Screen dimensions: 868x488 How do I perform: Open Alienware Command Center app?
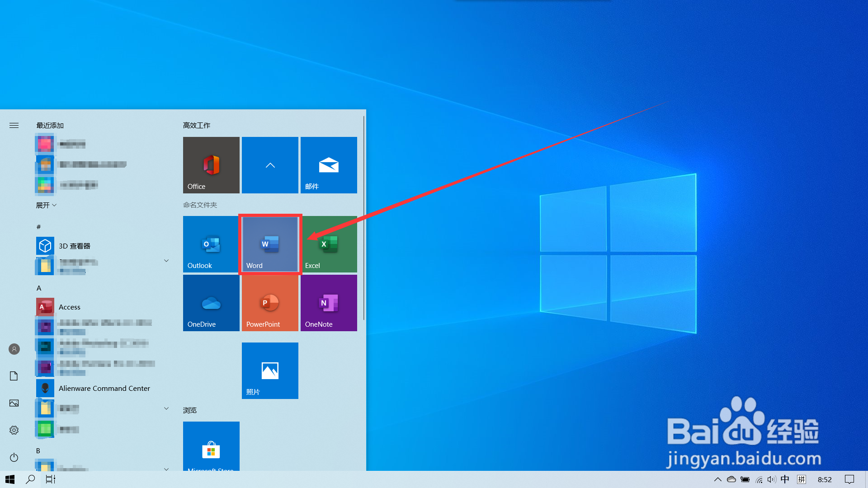point(103,388)
